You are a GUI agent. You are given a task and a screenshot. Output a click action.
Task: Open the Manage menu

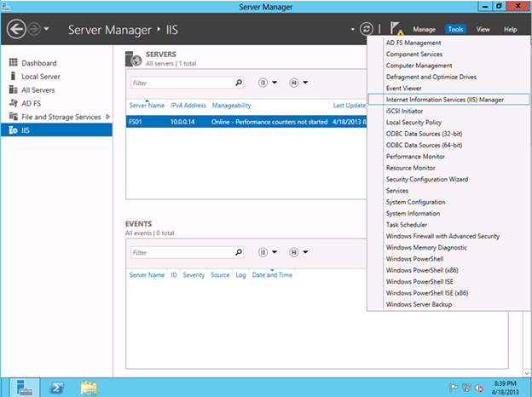pos(424,30)
